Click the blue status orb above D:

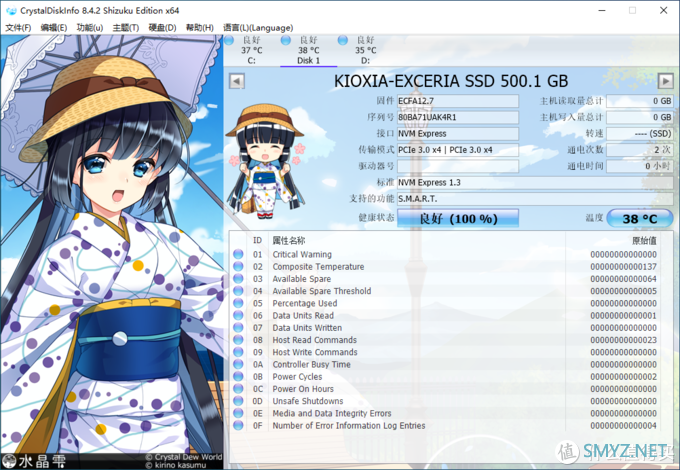click(343, 40)
